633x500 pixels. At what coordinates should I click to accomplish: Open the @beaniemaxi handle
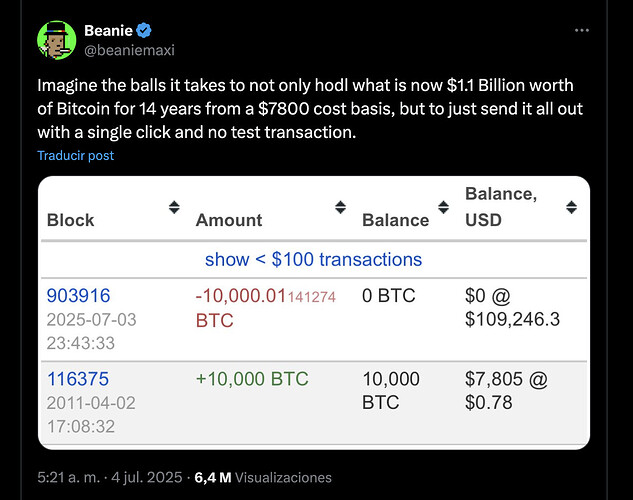(x=129, y=50)
